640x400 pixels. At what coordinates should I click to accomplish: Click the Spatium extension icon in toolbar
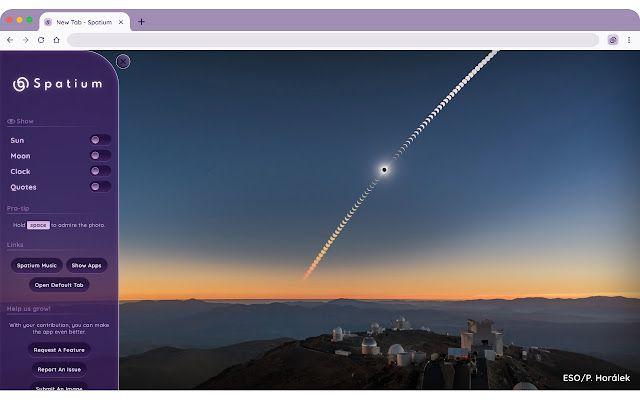click(613, 40)
